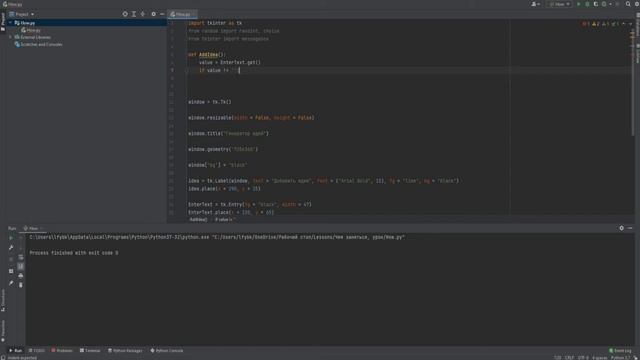Select Scratches and Consoles item
The image size is (640, 360).
39,44
